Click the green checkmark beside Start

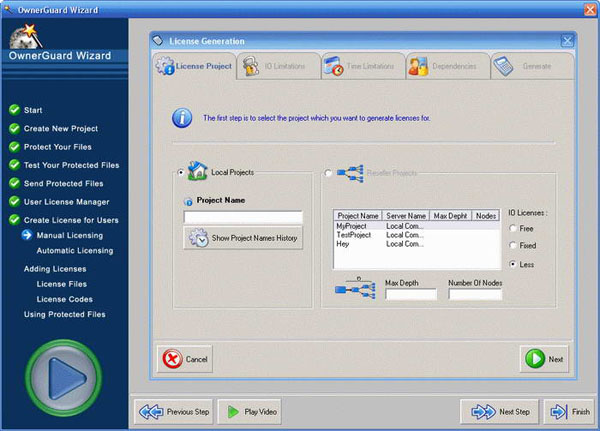pos(14,110)
